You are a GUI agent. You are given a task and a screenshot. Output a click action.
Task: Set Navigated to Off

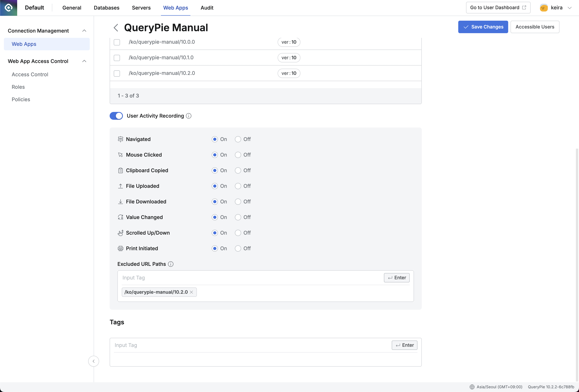point(238,139)
